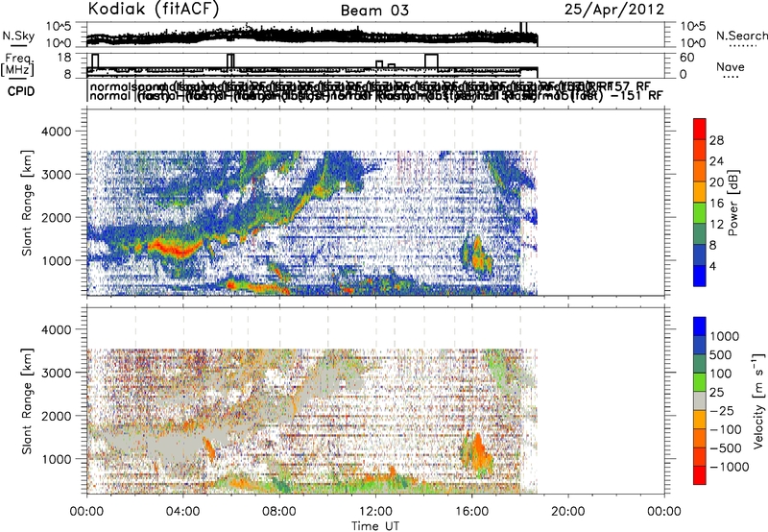Viewport: 768px width, 532px height.
Task: Click the plot title Kodiak (fitACF)
Action: (154, 10)
